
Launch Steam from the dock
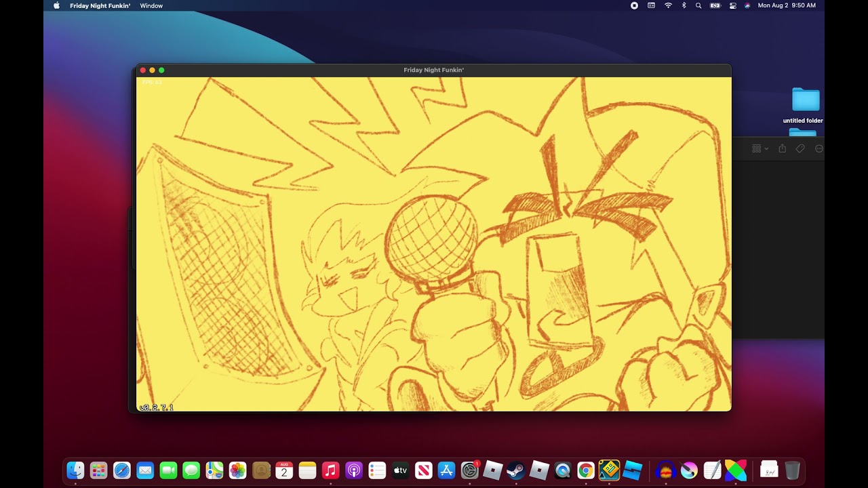[x=516, y=470]
